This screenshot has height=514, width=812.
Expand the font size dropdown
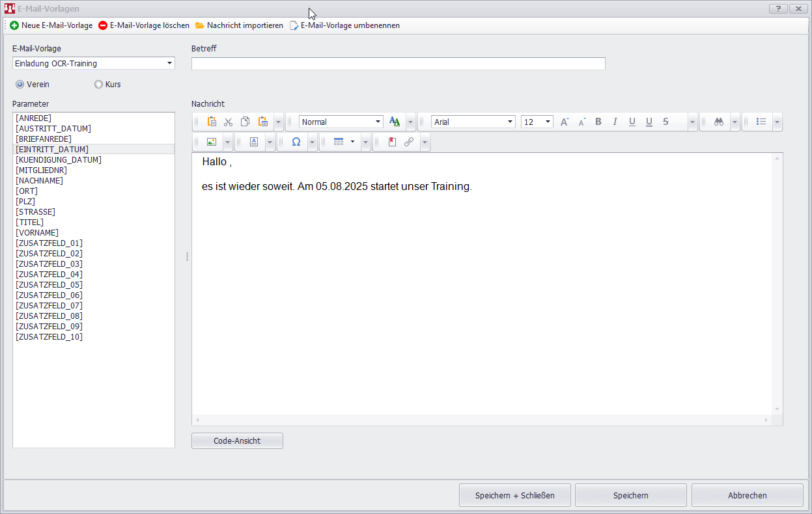pos(548,122)
